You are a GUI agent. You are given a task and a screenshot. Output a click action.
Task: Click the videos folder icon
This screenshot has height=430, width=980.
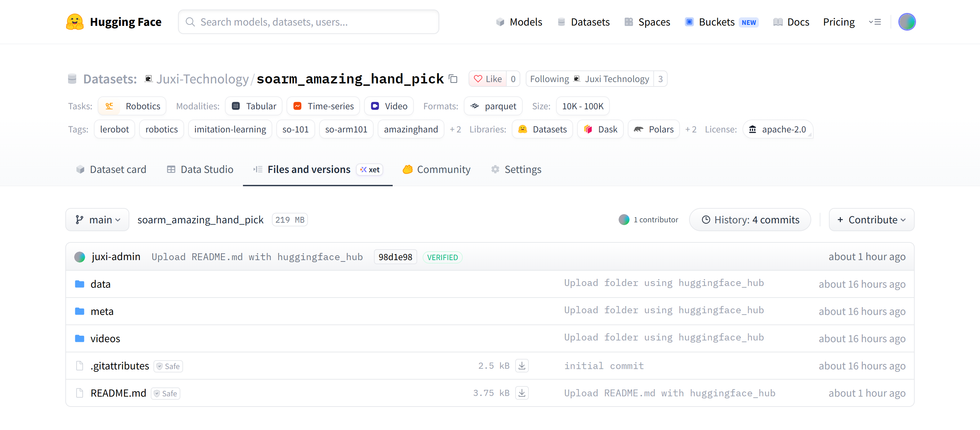pyautogui.click(x=80, y=338)
